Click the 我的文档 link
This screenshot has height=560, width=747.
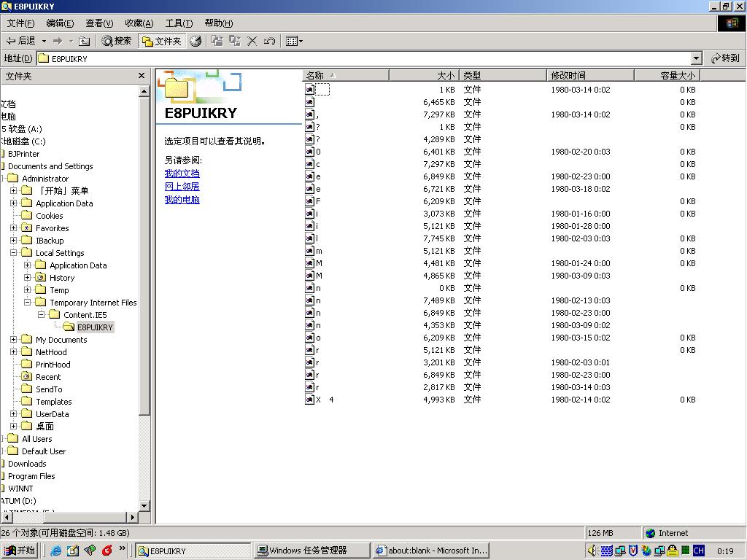point(182,174)
